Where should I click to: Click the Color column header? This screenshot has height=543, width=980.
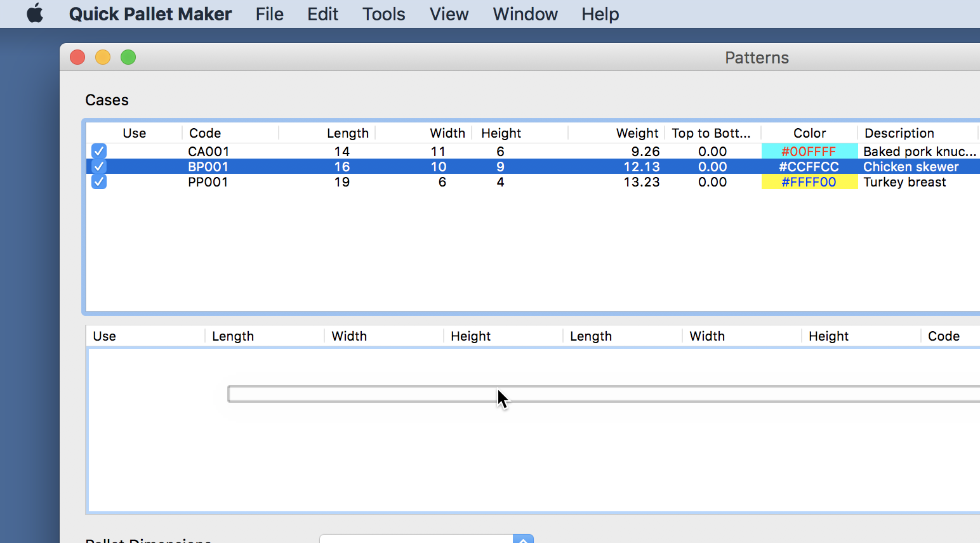coord(809,133)
